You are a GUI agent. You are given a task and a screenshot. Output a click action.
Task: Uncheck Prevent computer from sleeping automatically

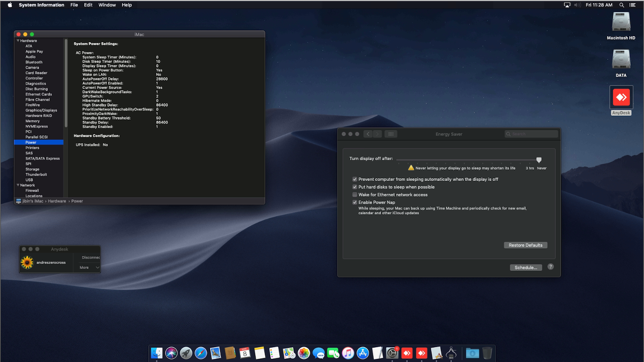(355, 179)
